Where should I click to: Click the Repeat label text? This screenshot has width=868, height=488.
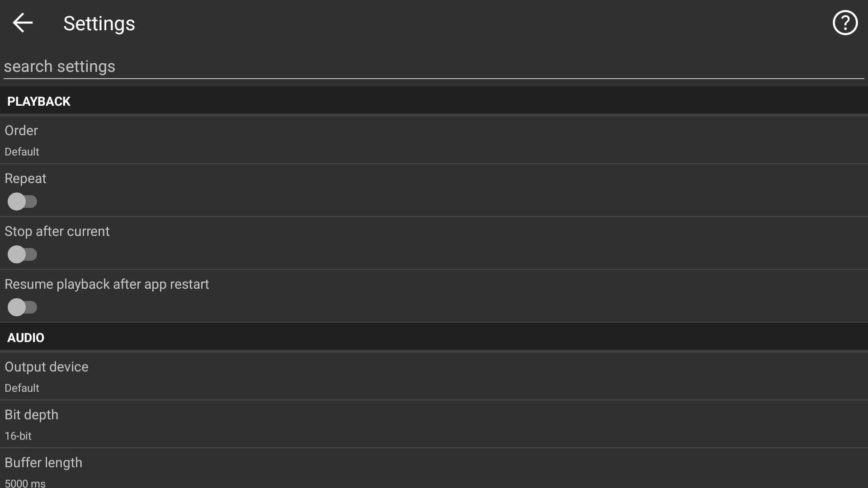point(25,178)
